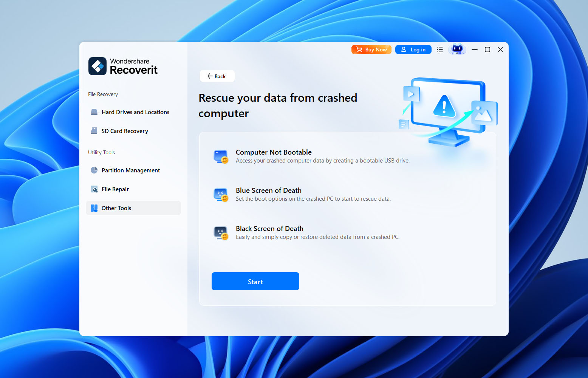Click the Log in button
This screenshot has height=378, width=588.
point(413,50)
